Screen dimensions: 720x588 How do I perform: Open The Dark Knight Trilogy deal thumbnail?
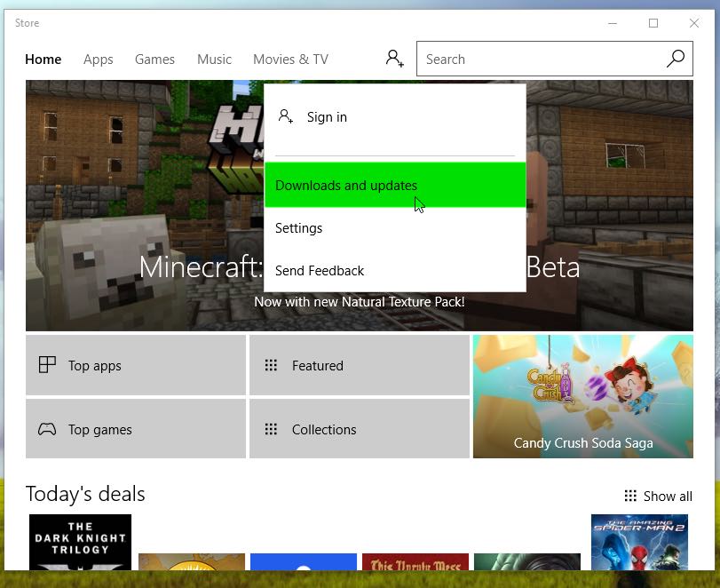(x=80, y=542)
